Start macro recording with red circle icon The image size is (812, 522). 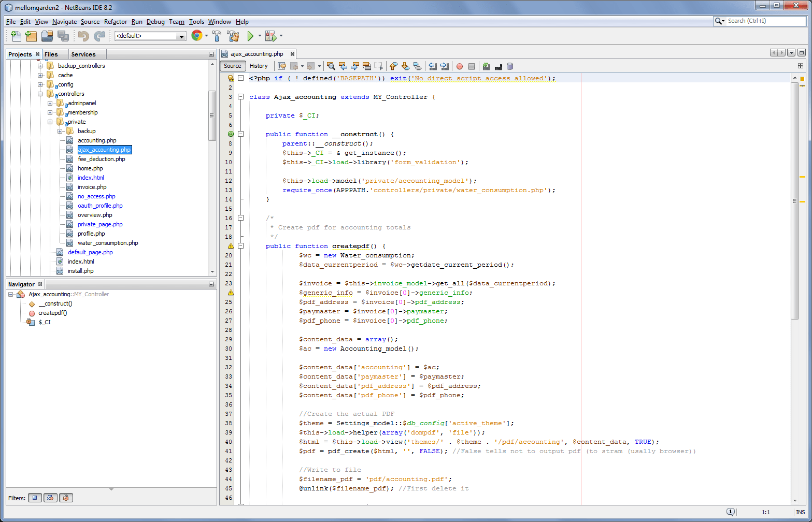(x=459, y=66)
